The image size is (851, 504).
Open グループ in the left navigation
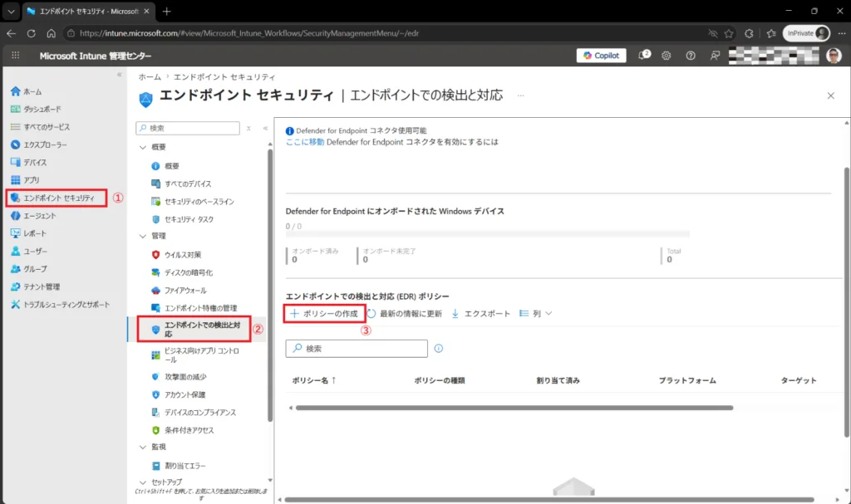[x=29, y=268]
